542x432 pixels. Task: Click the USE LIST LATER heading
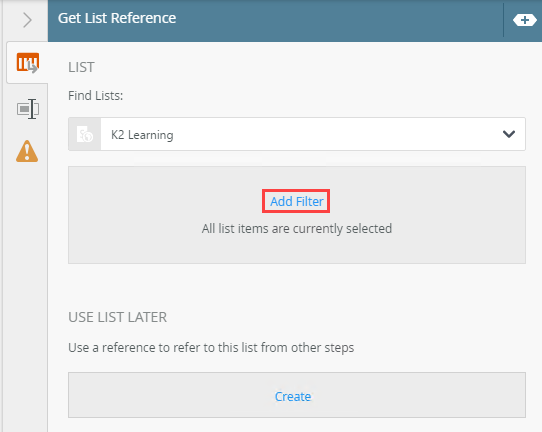tap(118, 317)
